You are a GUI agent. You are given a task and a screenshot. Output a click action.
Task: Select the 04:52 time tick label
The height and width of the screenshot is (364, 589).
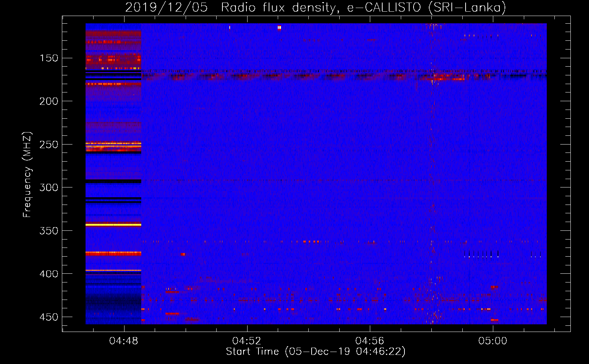(247, 341)
